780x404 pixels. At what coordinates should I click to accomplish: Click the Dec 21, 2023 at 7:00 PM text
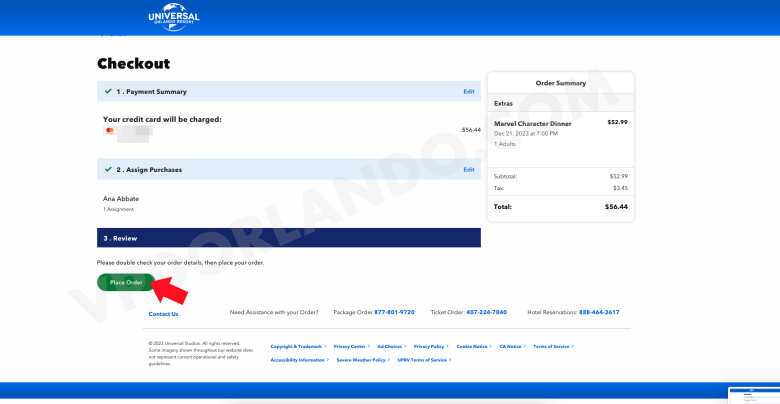pos(526,134)
